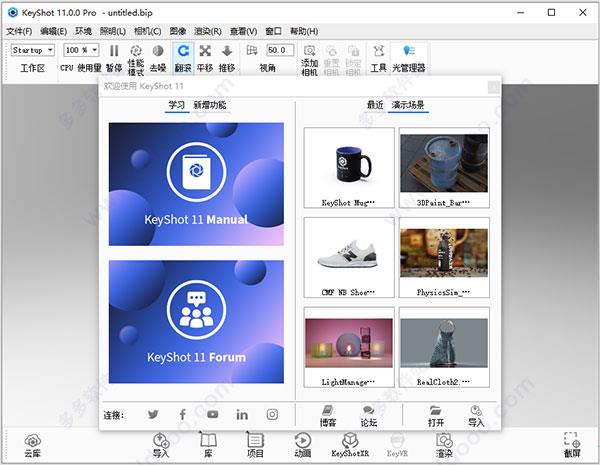The width and height of the screenshot is (600, 465).
Task: Open the Twitter link icon
Action: 153,414
